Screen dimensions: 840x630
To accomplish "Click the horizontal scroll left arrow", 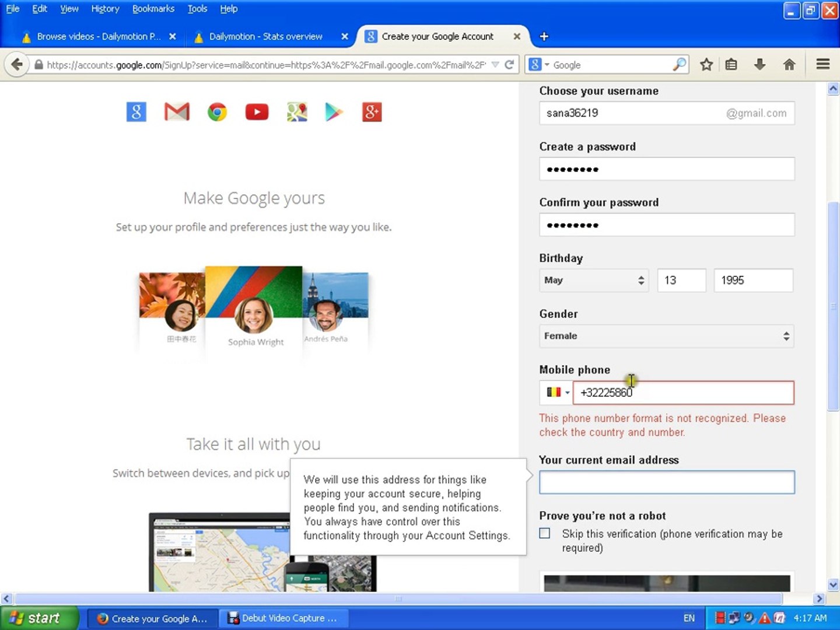I will pos(6,598).
